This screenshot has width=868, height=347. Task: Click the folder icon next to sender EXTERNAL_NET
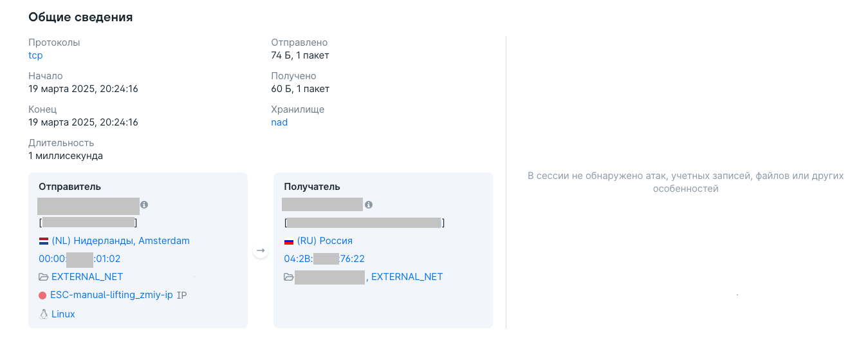(44, 277)
